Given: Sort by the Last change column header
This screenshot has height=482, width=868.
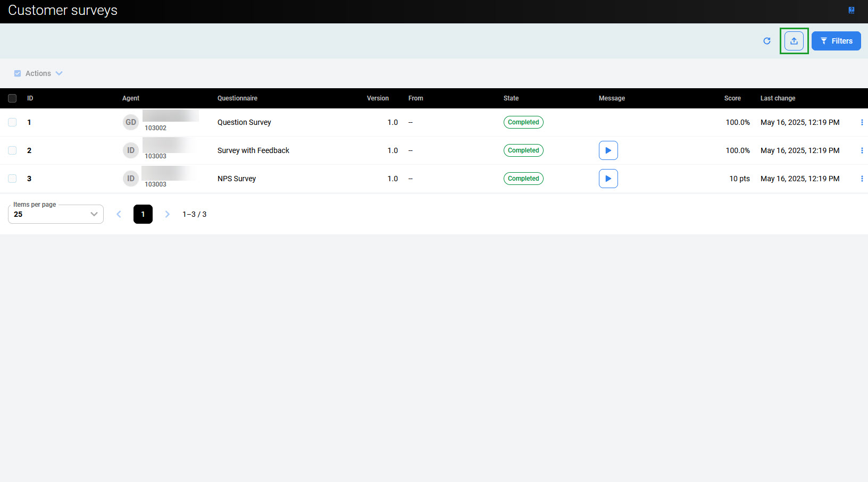Looking at the screenshot, I should coord(778,98).
